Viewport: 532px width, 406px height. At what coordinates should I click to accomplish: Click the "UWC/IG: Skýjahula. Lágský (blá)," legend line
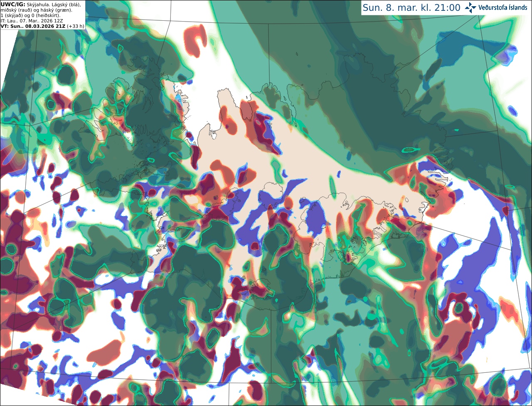pyautogui.click(x=41, y=4)
